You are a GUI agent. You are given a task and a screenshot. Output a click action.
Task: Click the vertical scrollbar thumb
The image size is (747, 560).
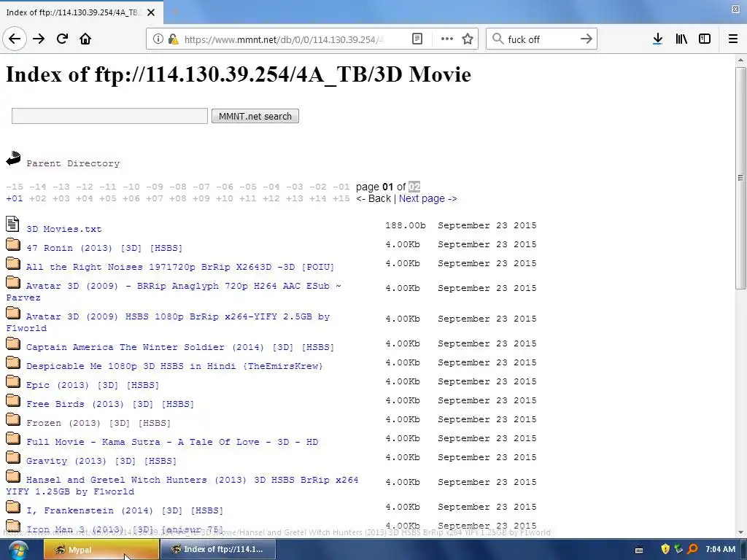740,178
